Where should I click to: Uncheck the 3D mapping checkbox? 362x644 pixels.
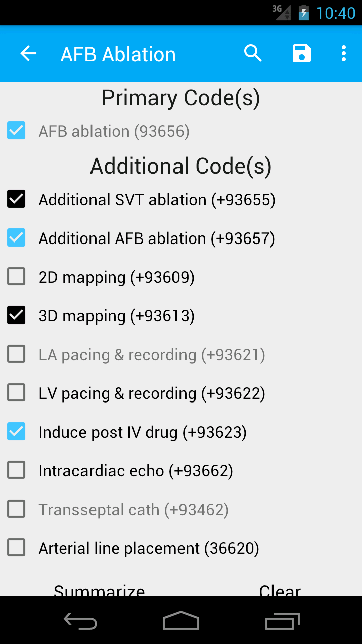click(x=16, y=315)
